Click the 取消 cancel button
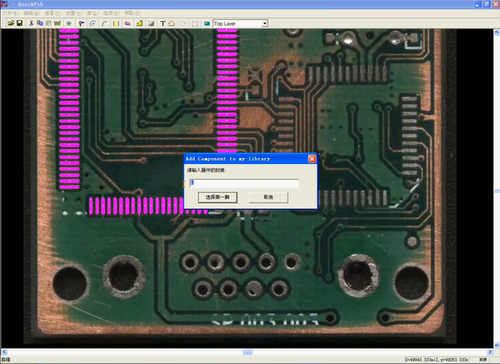500x364 pixels. click(x=268, y=197)
